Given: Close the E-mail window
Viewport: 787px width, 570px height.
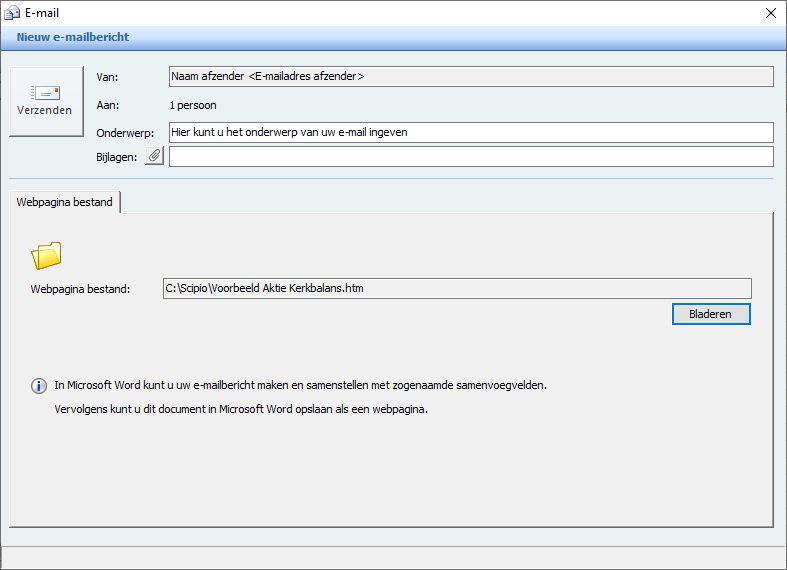Looking at the screenshot, I should click(771, 13).
